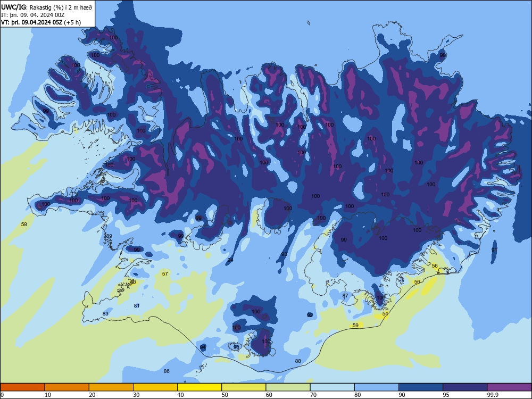Image resolution: width=532 pixels, height=399 pixels.
Task: Choose the medium blue 80–90 legend swatch
Action: tap(377, 387)
